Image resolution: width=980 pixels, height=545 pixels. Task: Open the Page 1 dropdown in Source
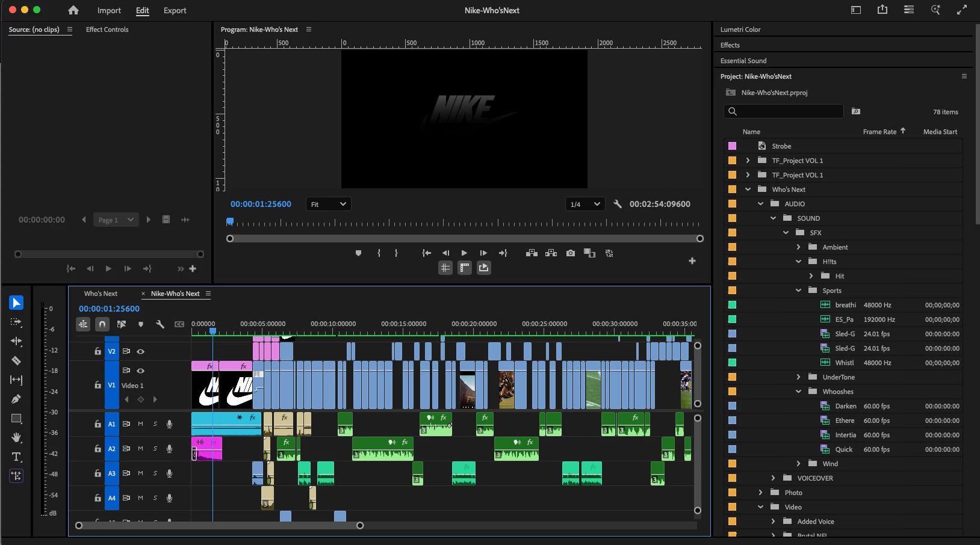[116, 220]
